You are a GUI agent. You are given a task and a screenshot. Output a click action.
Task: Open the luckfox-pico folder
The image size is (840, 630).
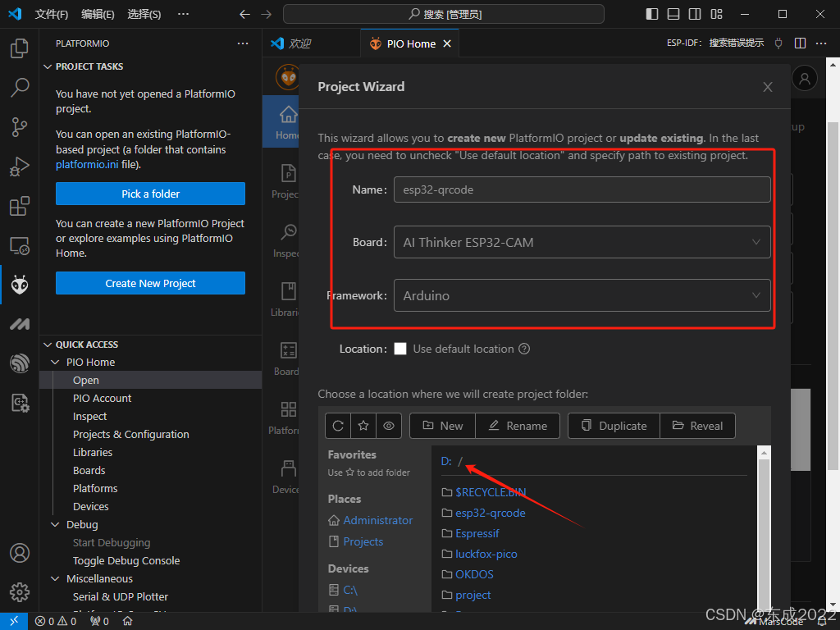[486, 554]
